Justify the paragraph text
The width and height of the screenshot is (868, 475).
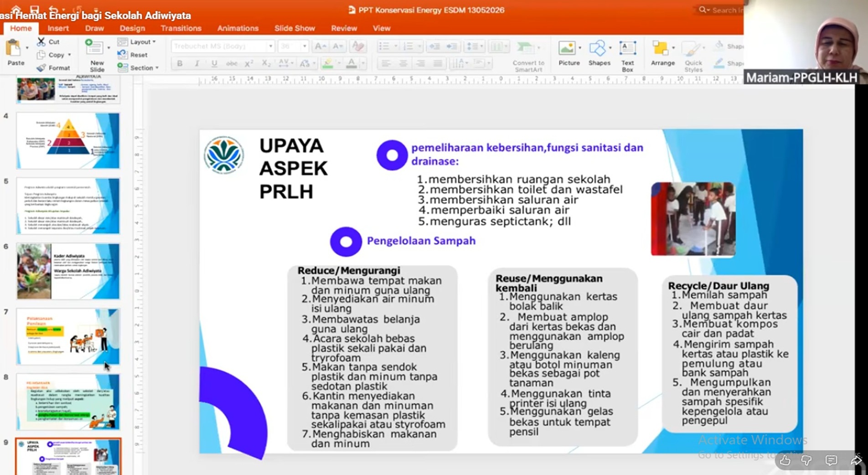coord(438,63)
